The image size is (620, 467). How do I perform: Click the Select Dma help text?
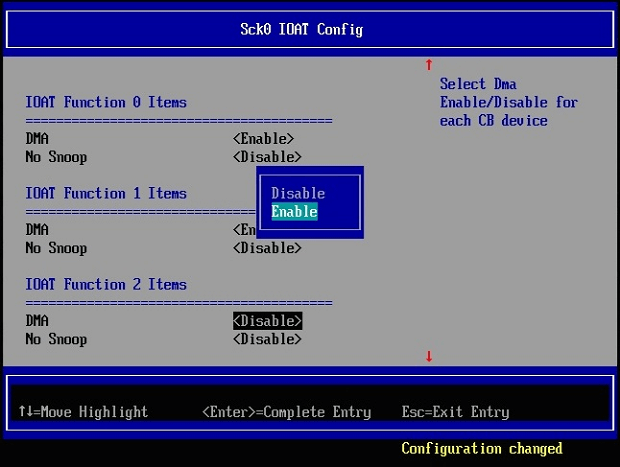click(x=509, y=102)
